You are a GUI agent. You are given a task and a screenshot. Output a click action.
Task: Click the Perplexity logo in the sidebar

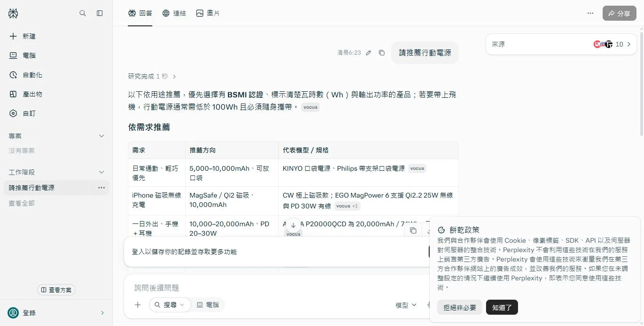[x=13, y=13]
